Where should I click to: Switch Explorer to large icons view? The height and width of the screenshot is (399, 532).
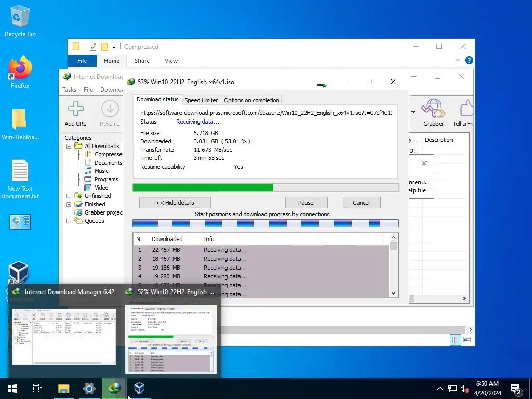click(x=467, y=340)
